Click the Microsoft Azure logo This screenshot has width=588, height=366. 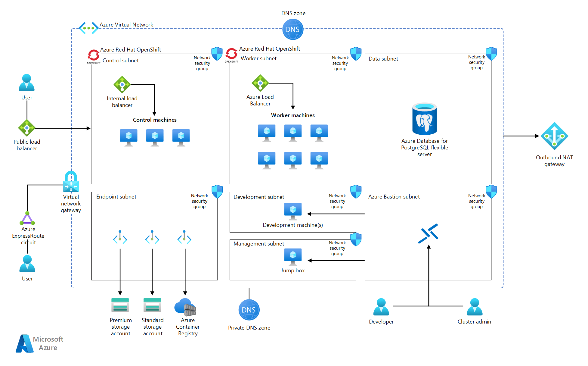click(40, 343)
